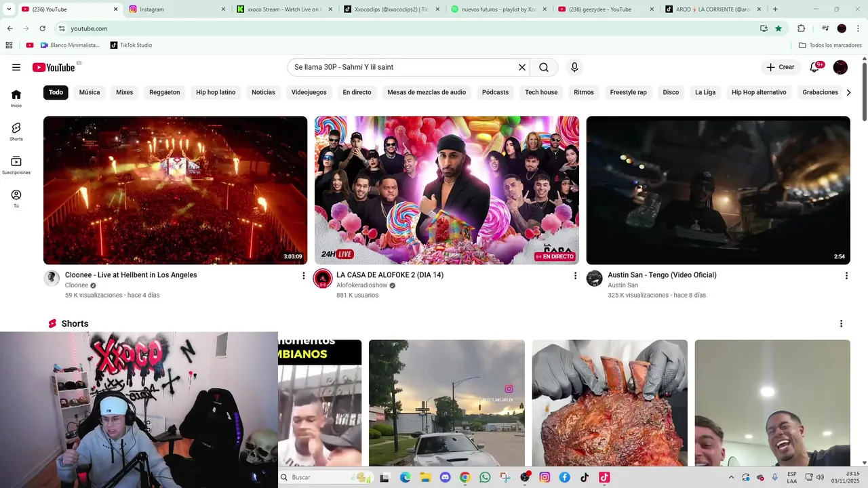This screenshot has width=868, height=488.
Task: Click the Crear button
Action: (781, 67)
